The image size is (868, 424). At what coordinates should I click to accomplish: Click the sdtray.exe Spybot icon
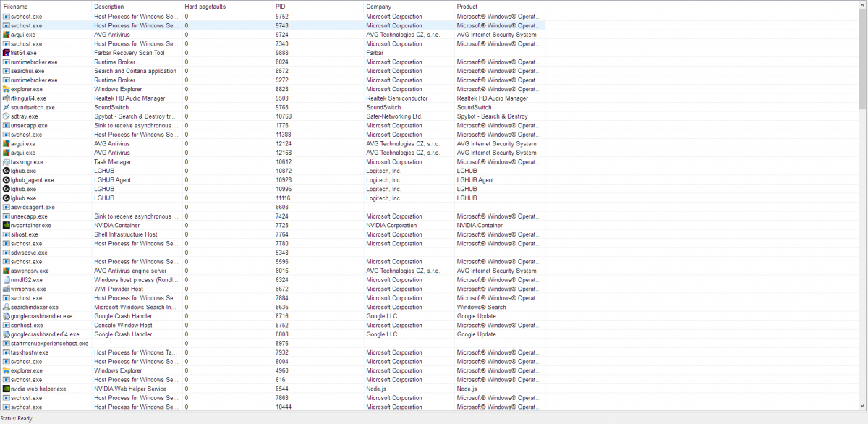tap(7, 116)
